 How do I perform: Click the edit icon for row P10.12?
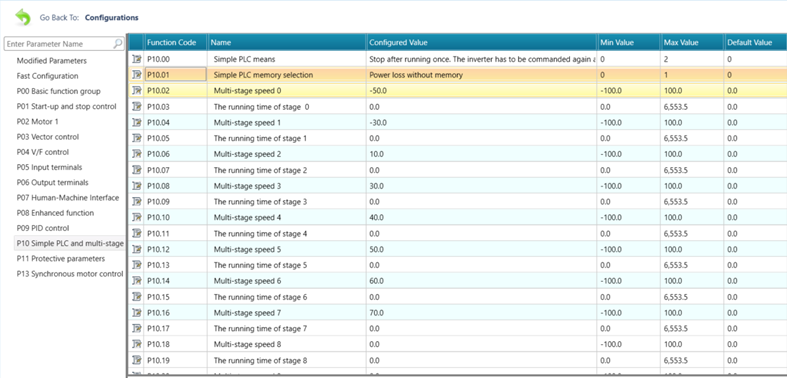(137, 249)
